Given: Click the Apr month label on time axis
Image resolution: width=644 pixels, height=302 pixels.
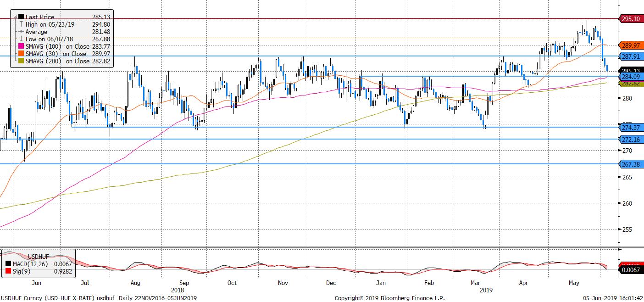Looking at the screenshot, I should 524,283.
